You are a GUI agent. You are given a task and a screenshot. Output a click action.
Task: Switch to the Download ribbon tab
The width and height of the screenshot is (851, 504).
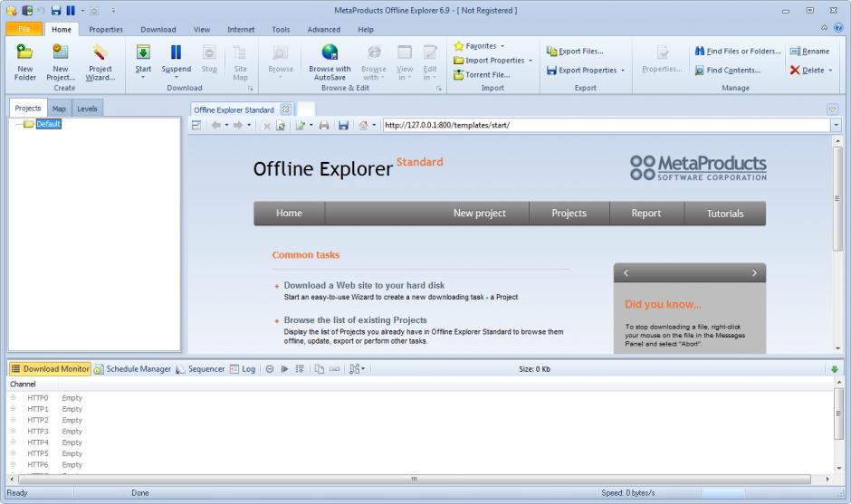[158, 29]
